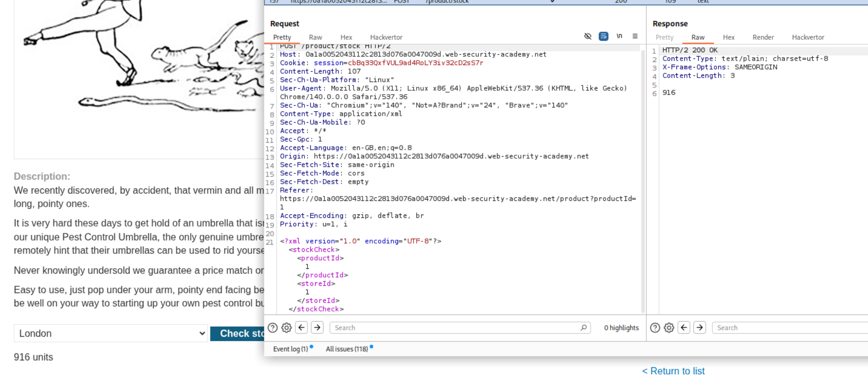868x376 pixels.
Task: Open All issues list
Action: 347,349
